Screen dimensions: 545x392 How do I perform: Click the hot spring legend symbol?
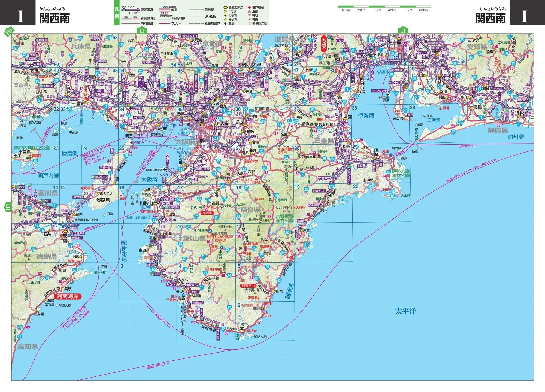pyautogui.click(x=249, y=11)
